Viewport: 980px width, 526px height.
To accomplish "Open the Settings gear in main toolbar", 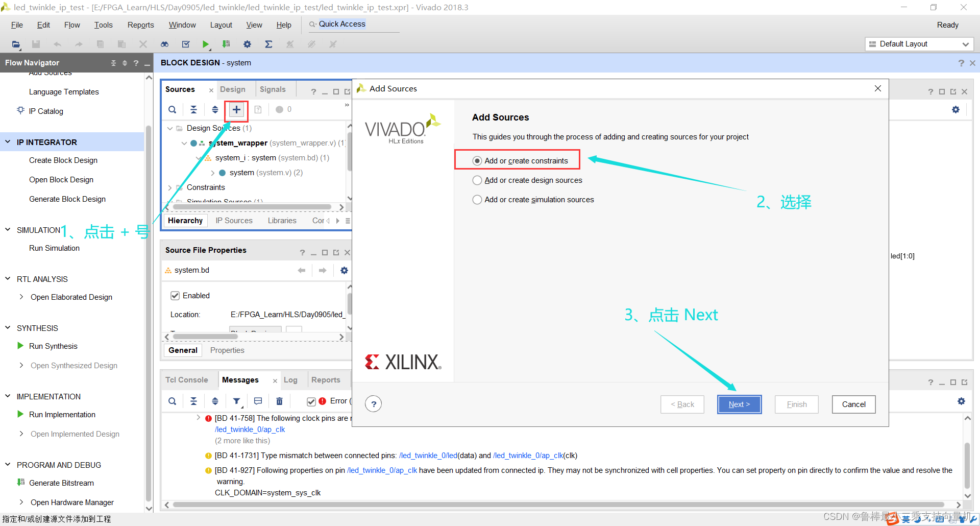I will [x=247, y=44].
